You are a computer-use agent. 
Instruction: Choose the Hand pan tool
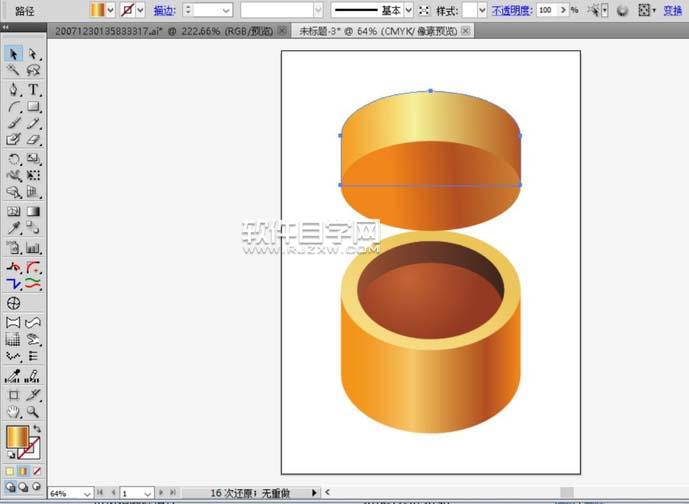pos(14,411)
